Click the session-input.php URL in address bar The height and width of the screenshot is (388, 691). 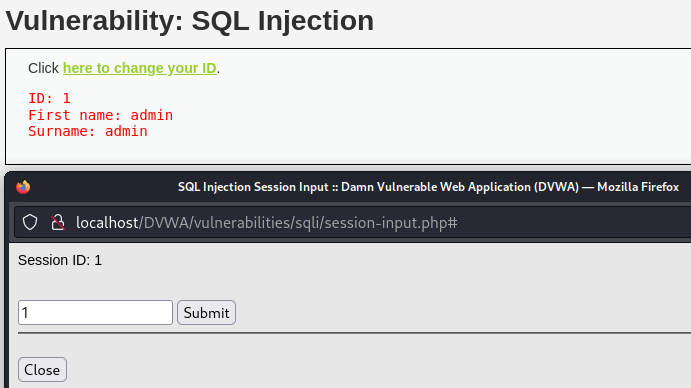266,223
